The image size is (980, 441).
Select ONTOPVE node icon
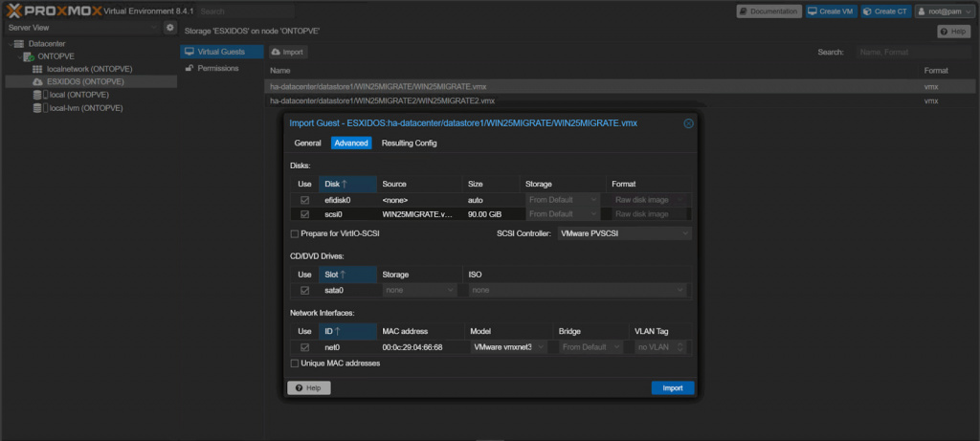tap(28, 56)
